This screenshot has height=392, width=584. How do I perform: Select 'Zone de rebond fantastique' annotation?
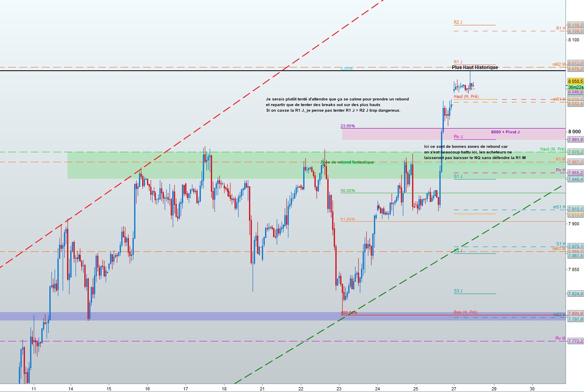point(347,162)
